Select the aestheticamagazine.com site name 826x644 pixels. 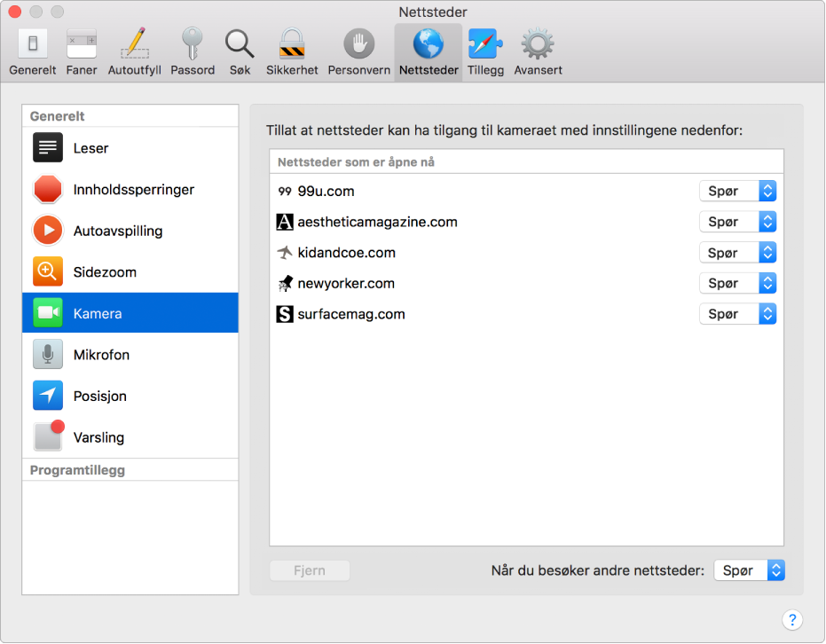pyautogui.click(x=377, y=223)
